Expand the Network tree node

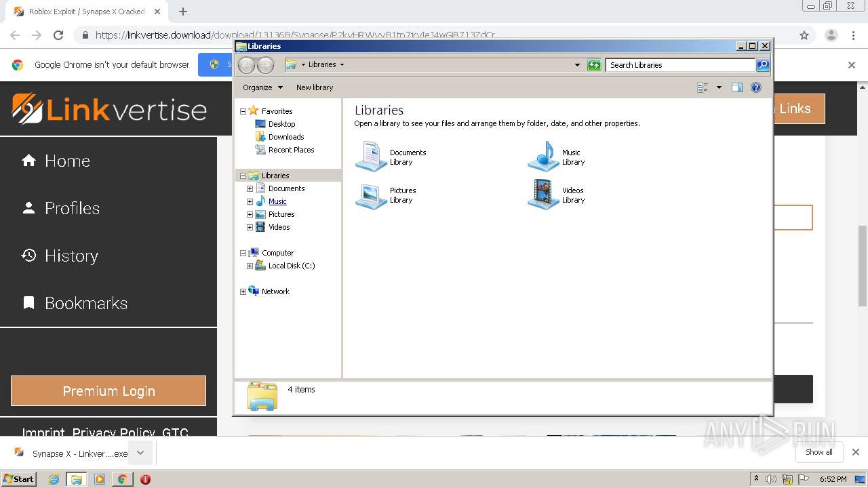[243, 291]
